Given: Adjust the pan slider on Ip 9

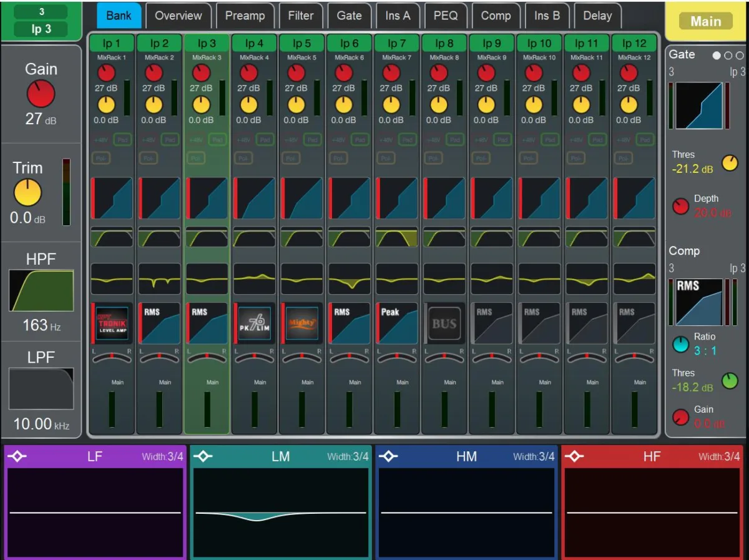Looking at the screenshot, I should (491, 356).
